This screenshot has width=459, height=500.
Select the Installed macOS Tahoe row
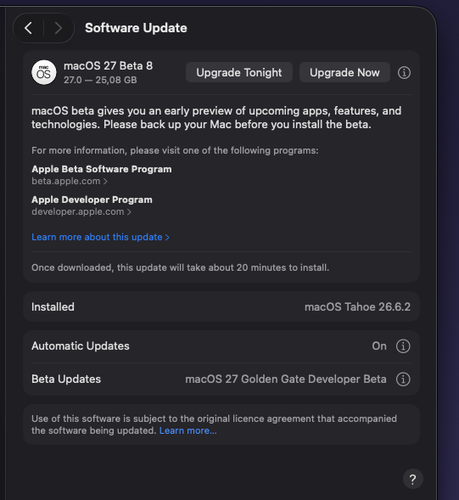point(221,307)
